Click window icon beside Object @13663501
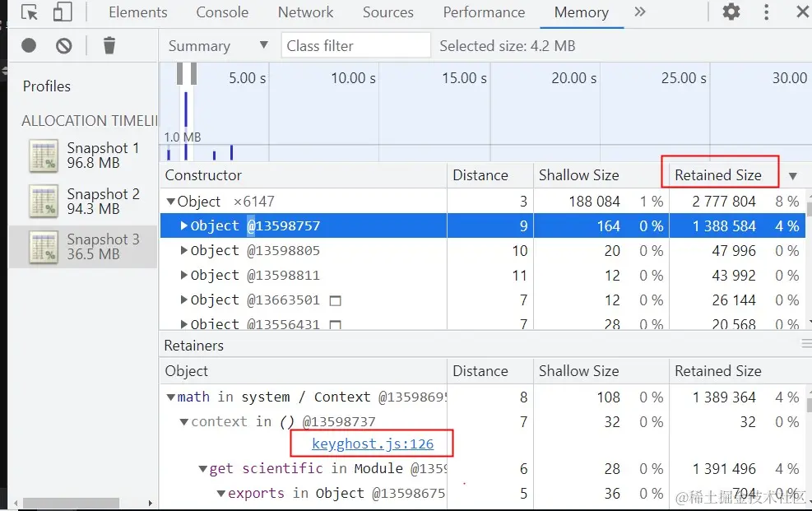 (x=336, y=300)
